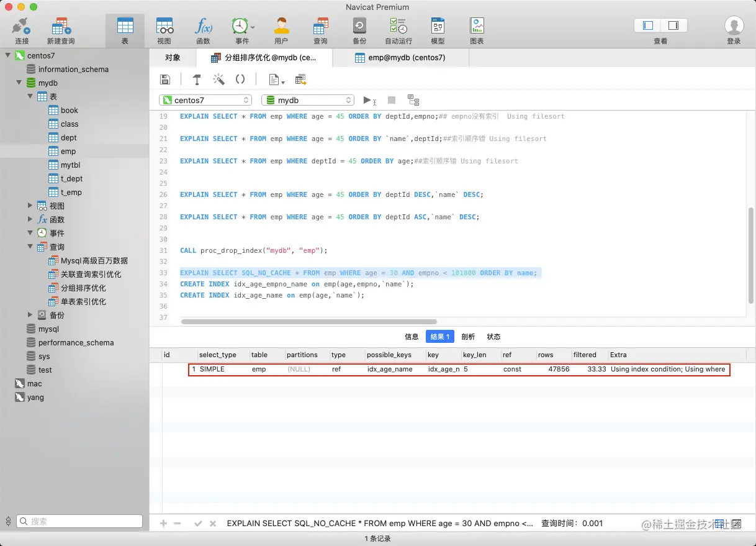The image size is (756, 546).
Task: Open 新建查询 new query tool
Action: [61, 27]
